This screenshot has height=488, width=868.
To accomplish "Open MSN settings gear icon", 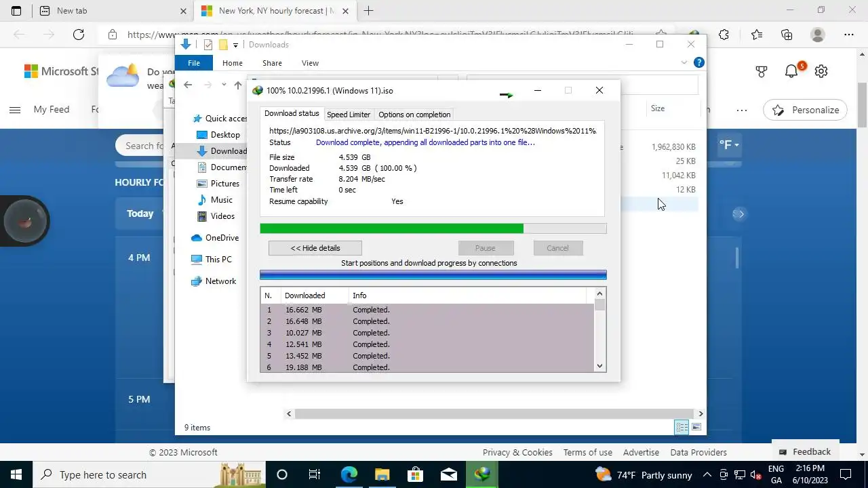I will point(821,71).
